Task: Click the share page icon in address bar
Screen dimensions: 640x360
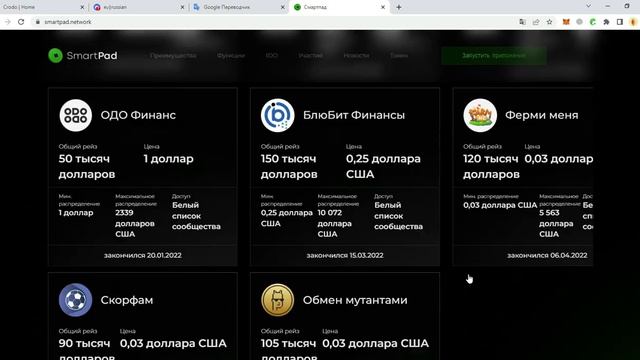Action: click(x=536, y=22)
